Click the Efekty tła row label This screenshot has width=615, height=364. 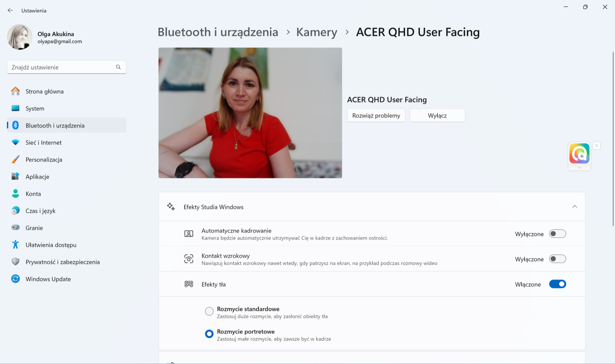(x=214, y=284)
